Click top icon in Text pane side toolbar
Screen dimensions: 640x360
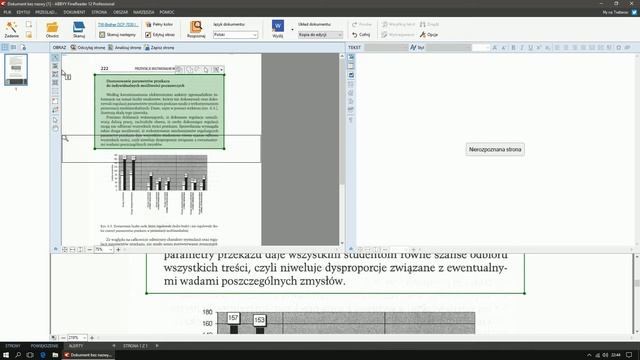coord(351,58)
